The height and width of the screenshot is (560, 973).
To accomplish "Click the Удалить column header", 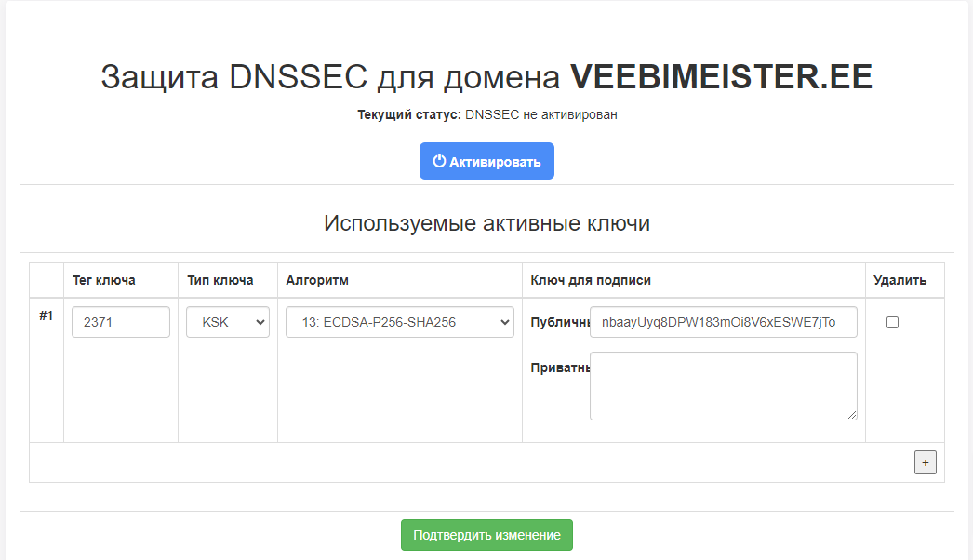I will (x=900, y=280).
